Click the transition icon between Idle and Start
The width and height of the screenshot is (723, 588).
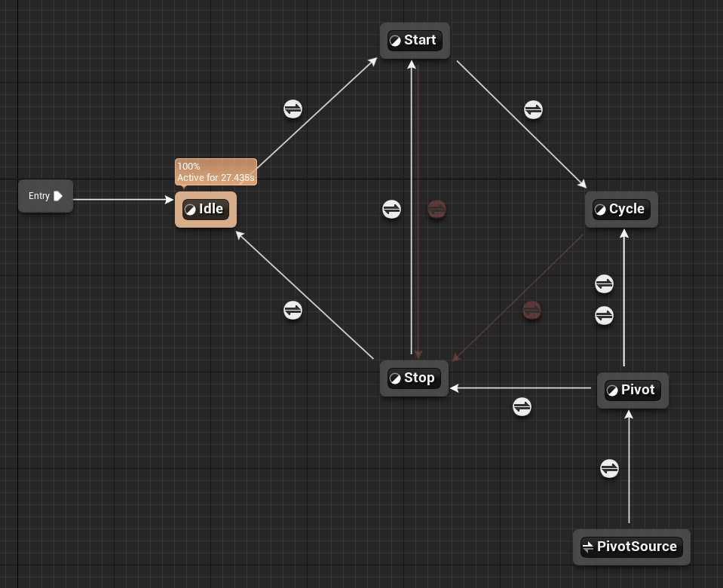(x=293, y=109)
